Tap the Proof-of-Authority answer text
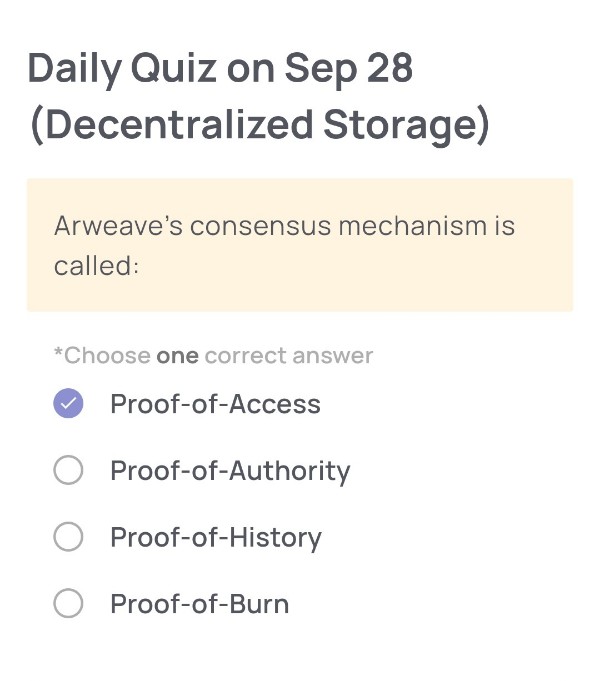Viewport: 600px width, 681px height. pyautogui.click(x=230, y=470)
